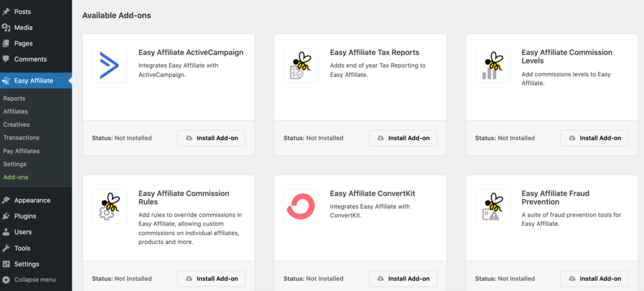This screenshot has height=291, width=644.
Task: Click 'Adds end of year Tax Reporting' description
Action: click(x=378, y=70)
